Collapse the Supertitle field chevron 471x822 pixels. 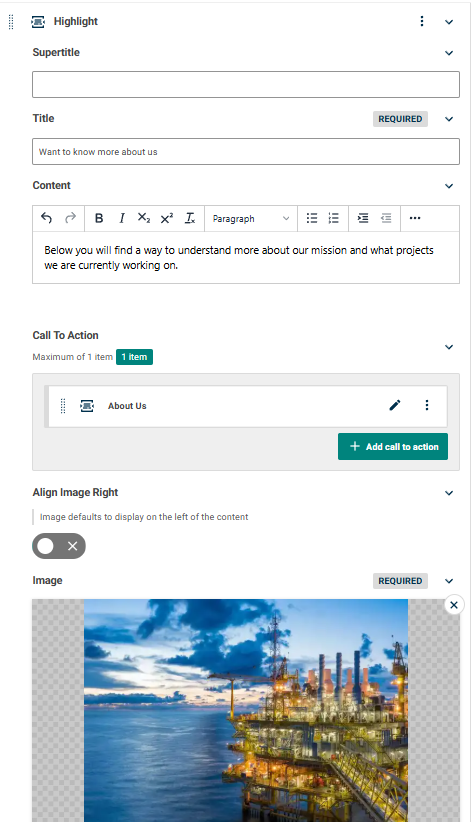pyautogui.click(x=449, y=53)
